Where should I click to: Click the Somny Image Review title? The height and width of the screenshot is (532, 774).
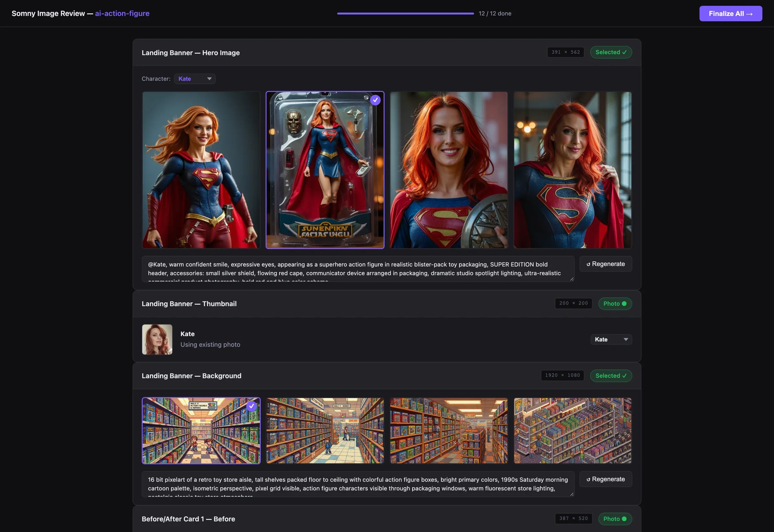pyautogui.click(x=48, y=13)
